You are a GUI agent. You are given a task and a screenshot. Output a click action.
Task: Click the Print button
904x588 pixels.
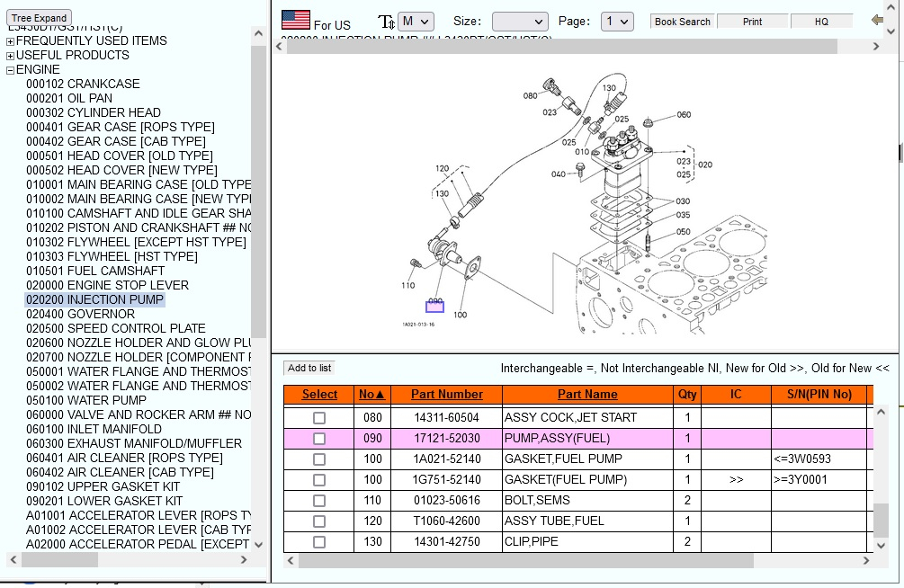[x=752, y=22]
